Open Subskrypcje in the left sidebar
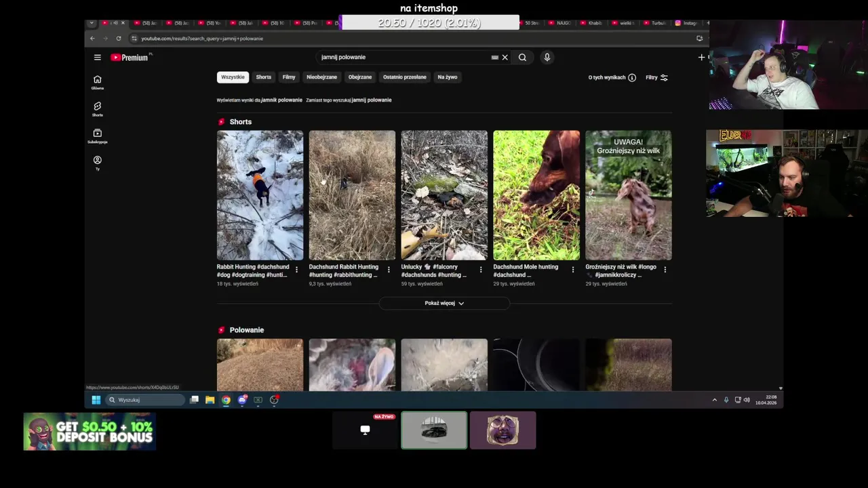Screen dimensions: 868x488 98,136
